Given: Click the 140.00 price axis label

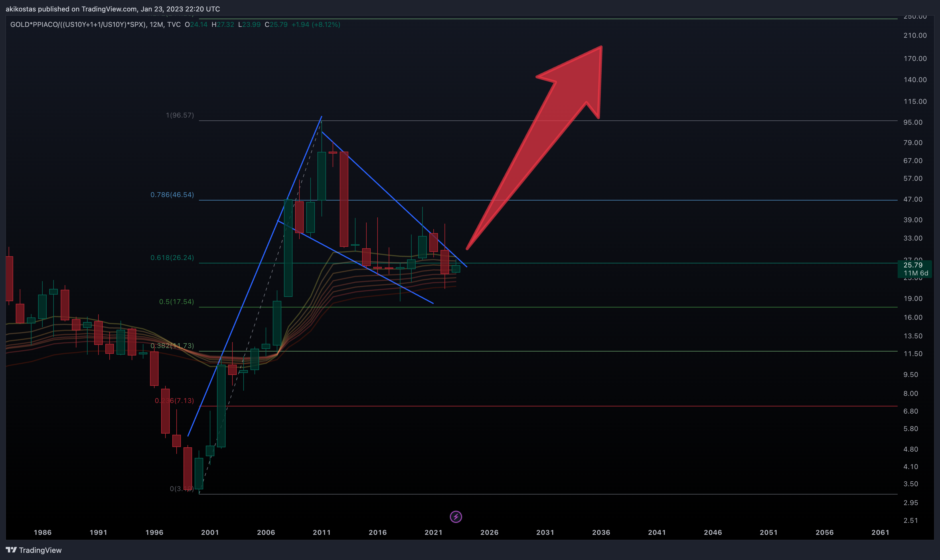Looking at the screenshot, I should click(x=915, y=80).
